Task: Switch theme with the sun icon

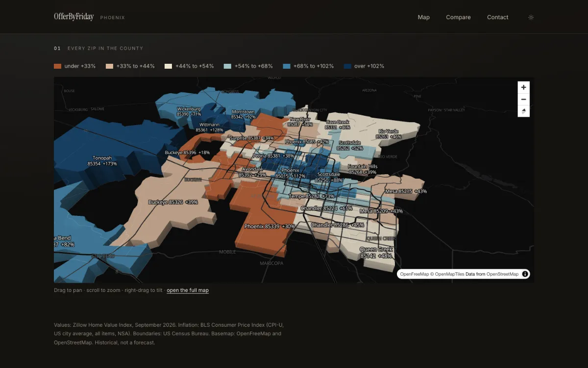Action: (x=531, y=17)
